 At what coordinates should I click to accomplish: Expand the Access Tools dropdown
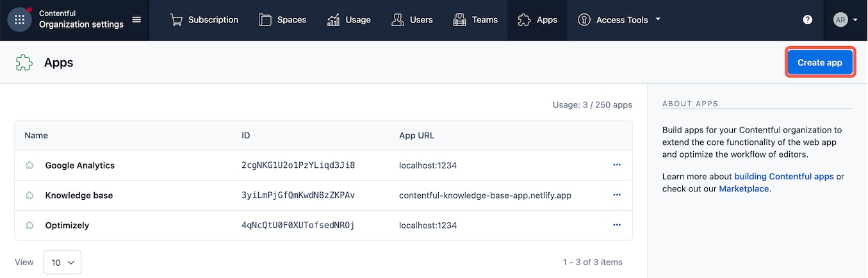click(619, 20)
